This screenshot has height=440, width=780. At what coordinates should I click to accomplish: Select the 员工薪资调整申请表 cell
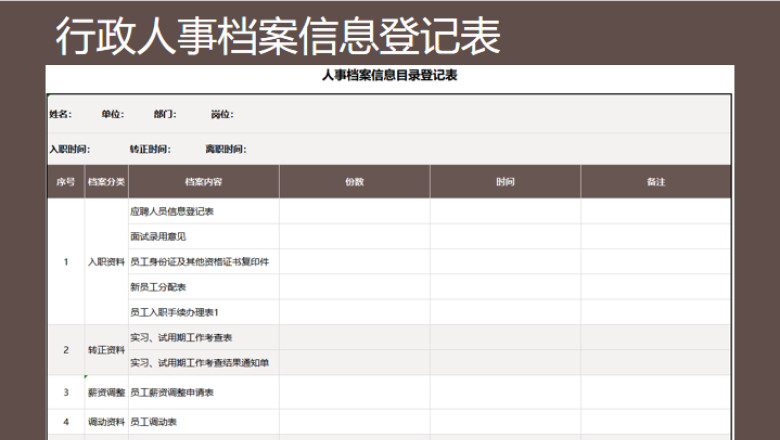[x=204, y=392]
